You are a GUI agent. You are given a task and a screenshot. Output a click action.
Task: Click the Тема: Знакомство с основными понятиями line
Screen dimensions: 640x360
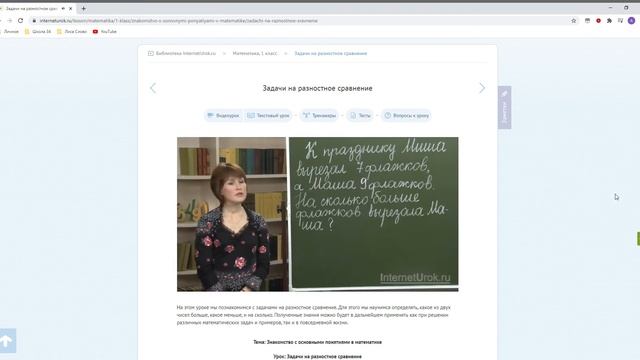[x=317, y=342]
